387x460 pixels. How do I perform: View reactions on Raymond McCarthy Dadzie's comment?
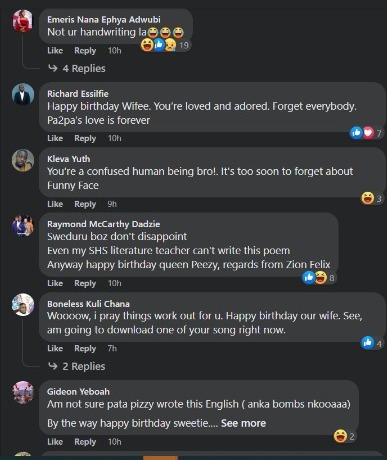click(318, 277)
